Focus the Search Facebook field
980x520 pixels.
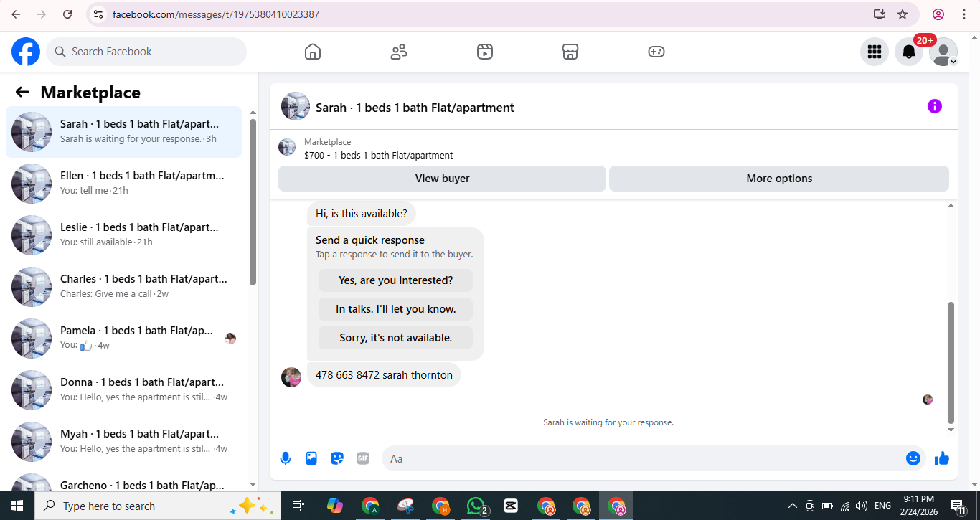146,52
